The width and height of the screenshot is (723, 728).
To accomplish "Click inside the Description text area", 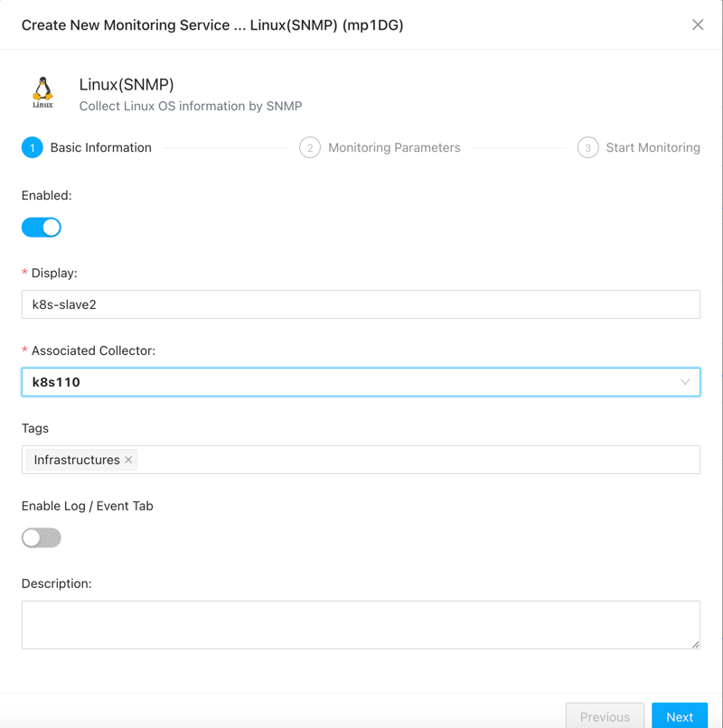I will [361, 624].
